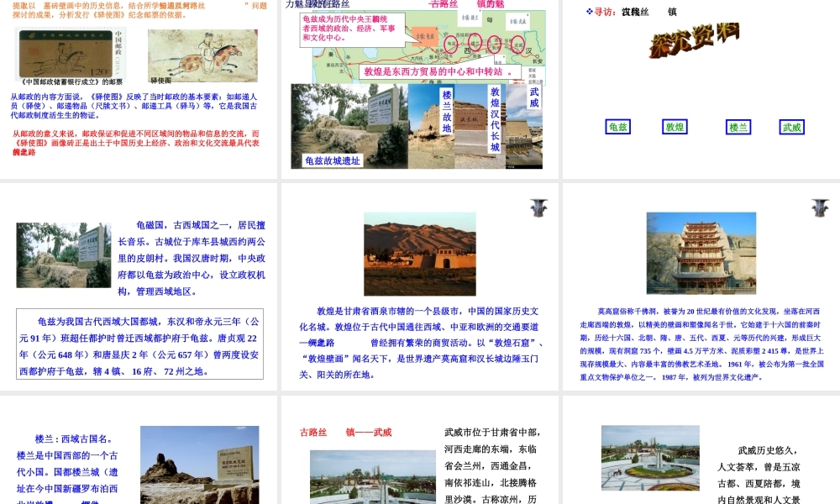Select the pink text box 龟兹成为历代中央王朝
The image size is (840, 504).
[352, 29]
